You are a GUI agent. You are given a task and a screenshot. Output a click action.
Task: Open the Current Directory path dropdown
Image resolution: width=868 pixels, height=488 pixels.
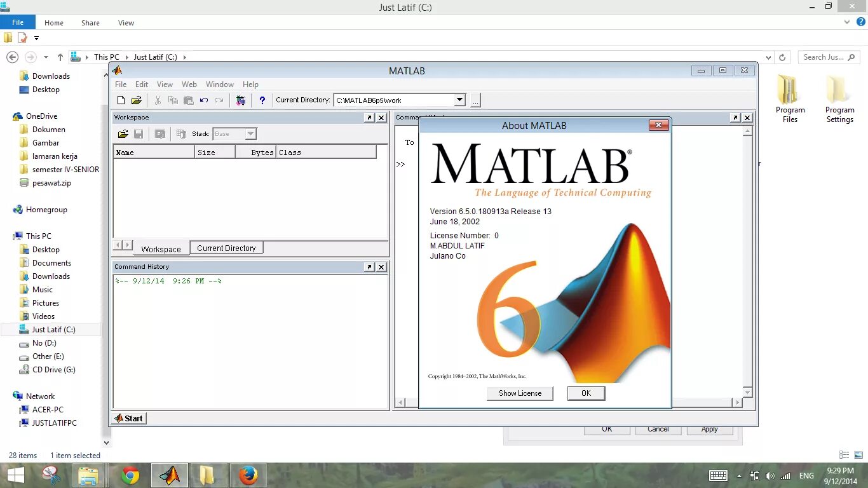point(459,100)
